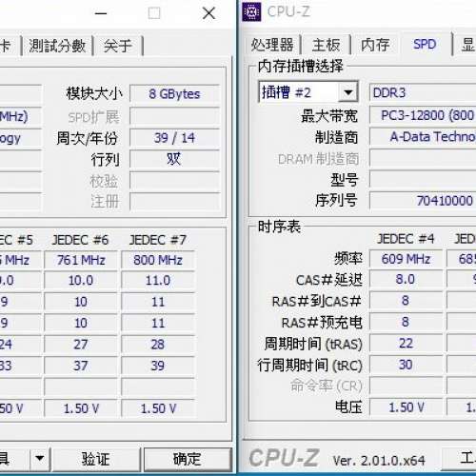
Task: Click tRAS value 28 in JEDEC #7
Action: click(158, 345)
